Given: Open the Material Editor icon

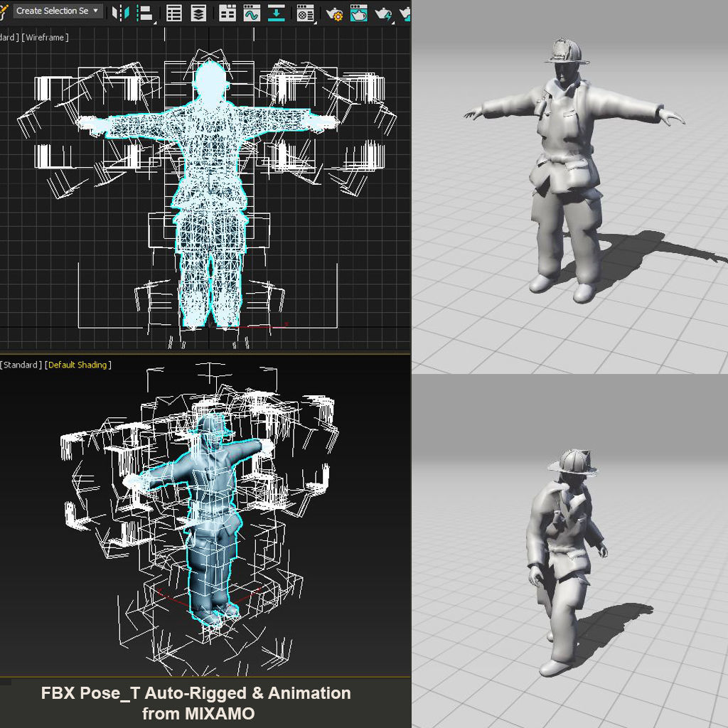Looking at the screenshot, I should pos(306,13).
